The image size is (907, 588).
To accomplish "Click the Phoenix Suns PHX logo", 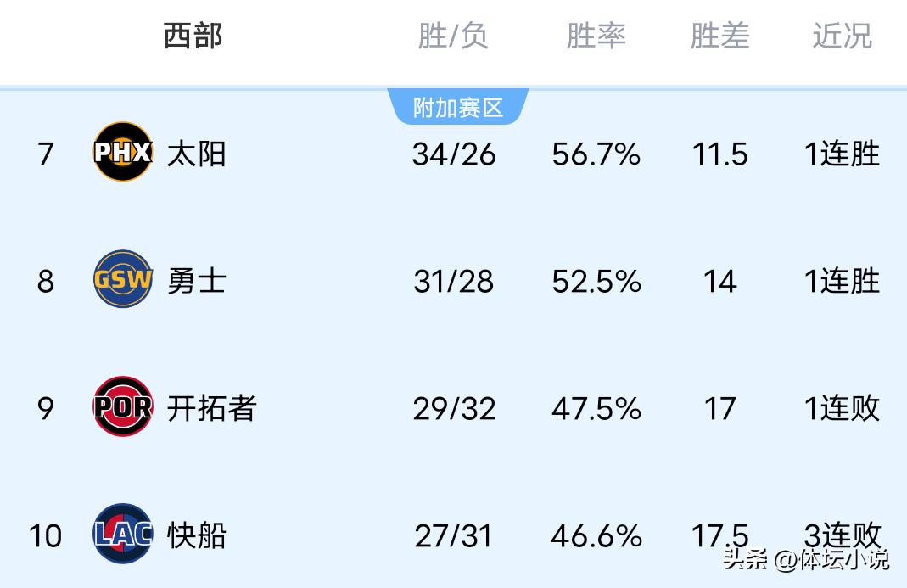I will pos(123,153).
